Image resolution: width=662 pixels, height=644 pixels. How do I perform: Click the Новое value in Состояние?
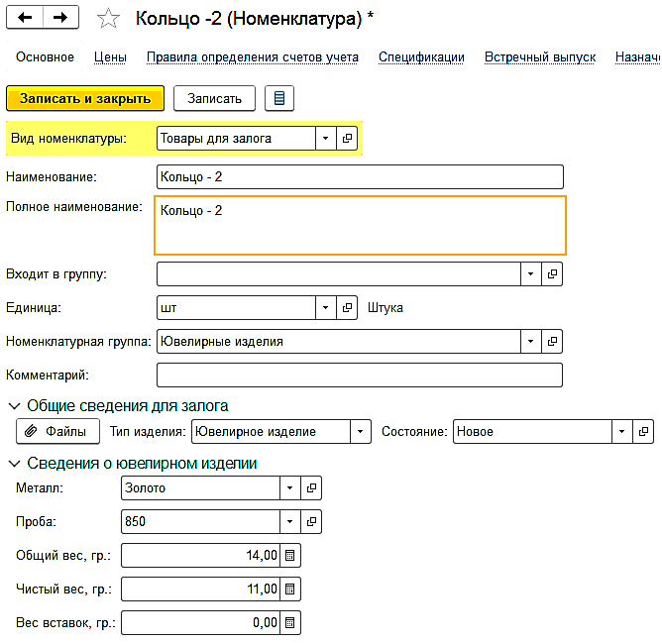click(475, 431)
